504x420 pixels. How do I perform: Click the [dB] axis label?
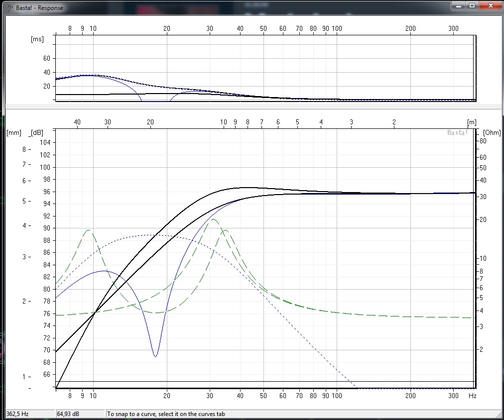pos(37,132)
